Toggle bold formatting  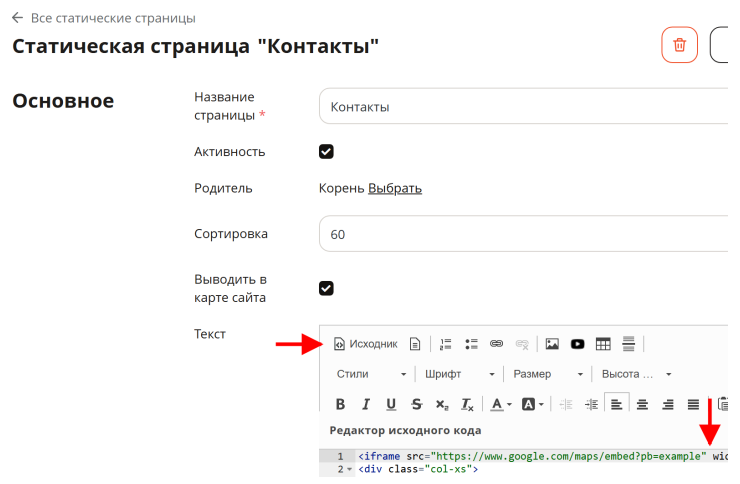(340, 404)
